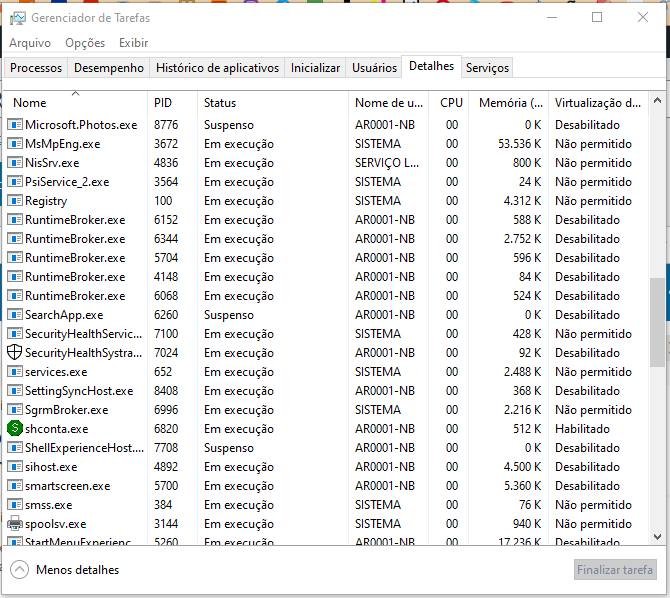Click the Task Manager title bar icon
The width and height of the screenshot is (670, 598).
click(18, 18)
